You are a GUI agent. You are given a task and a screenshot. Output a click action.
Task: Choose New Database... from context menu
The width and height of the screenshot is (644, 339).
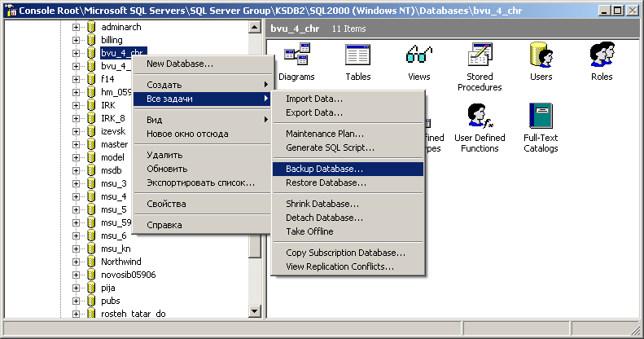pos(202,64)
